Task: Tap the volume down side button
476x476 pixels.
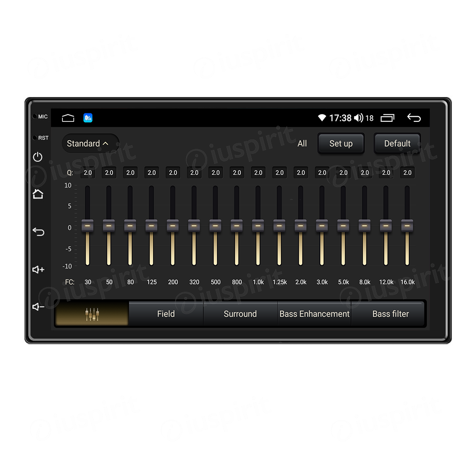Action: click(x=38, y=307)
